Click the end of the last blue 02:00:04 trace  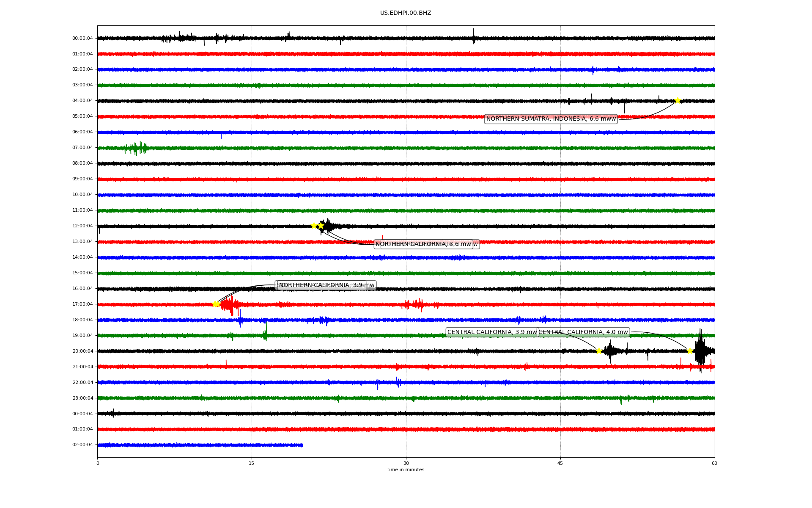tap(302, 445)
